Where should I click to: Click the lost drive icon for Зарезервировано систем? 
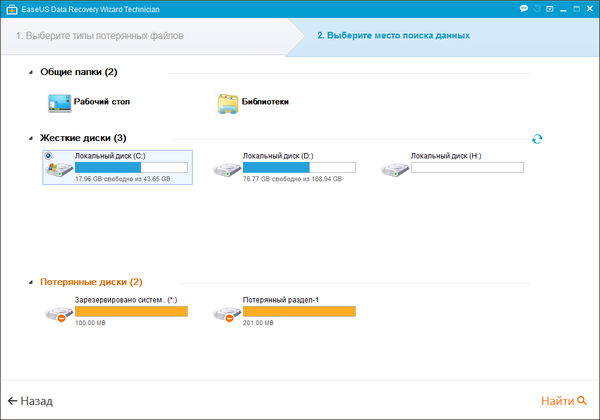point(59,314)
